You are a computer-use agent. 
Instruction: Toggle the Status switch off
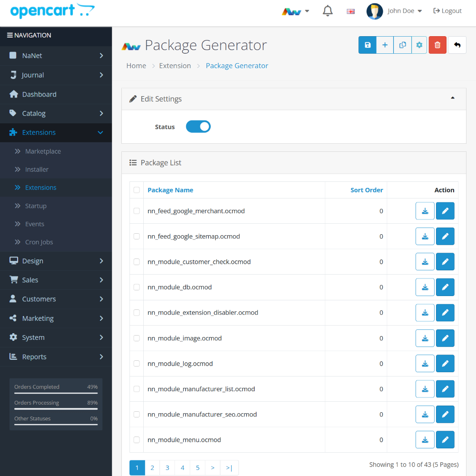[198, 127]
